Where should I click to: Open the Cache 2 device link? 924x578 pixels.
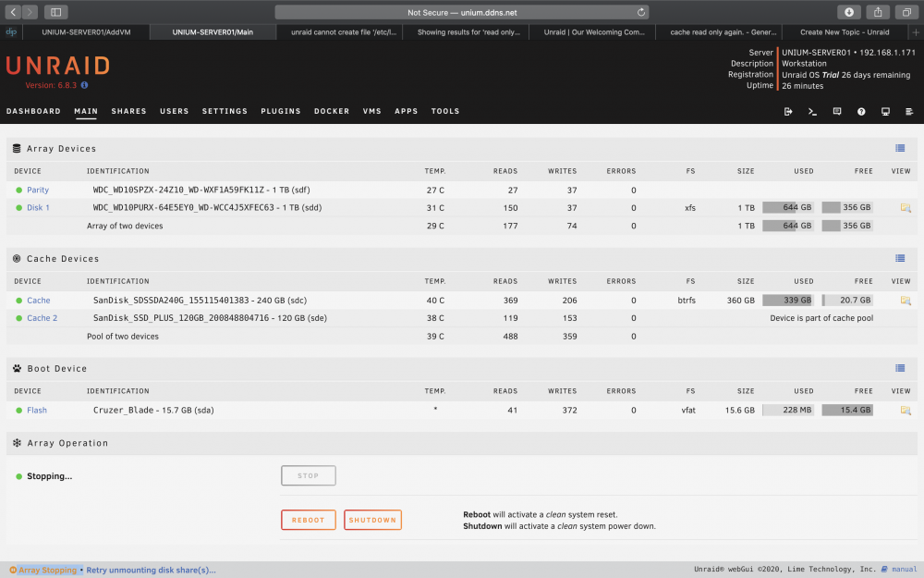(42, 318)
